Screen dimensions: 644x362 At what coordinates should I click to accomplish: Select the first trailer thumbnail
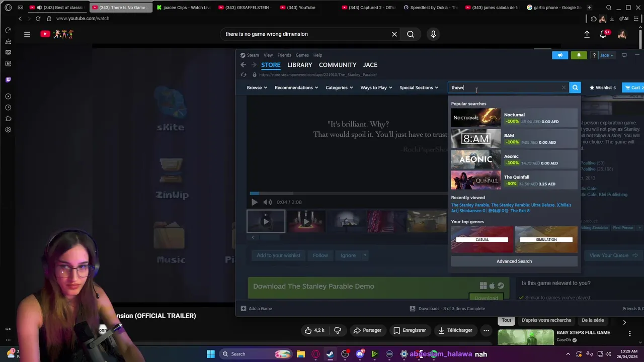266,221
